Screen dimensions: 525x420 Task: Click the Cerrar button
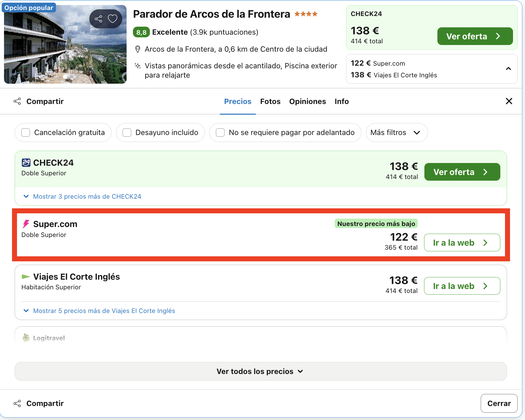tap(499, 403)
